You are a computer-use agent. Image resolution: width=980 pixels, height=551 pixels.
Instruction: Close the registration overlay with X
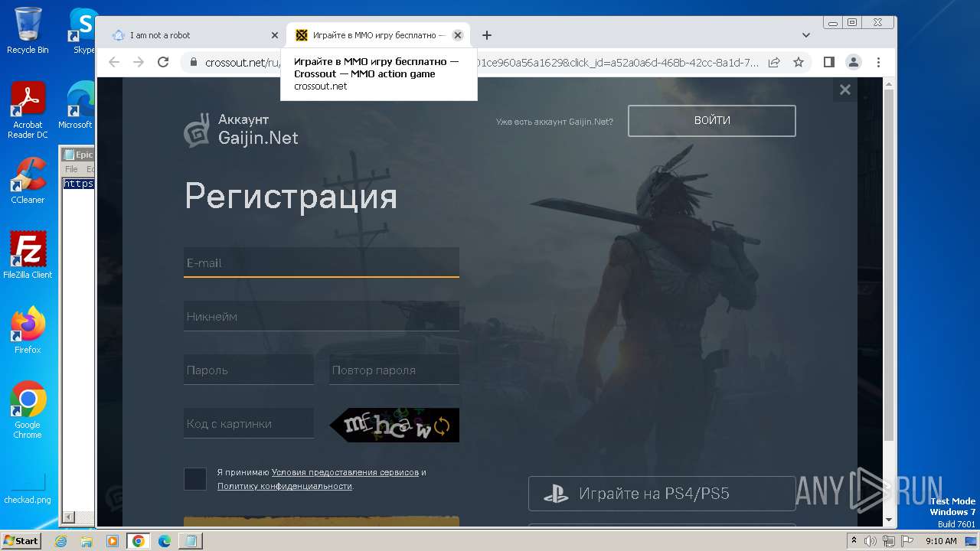pos(845,90)
